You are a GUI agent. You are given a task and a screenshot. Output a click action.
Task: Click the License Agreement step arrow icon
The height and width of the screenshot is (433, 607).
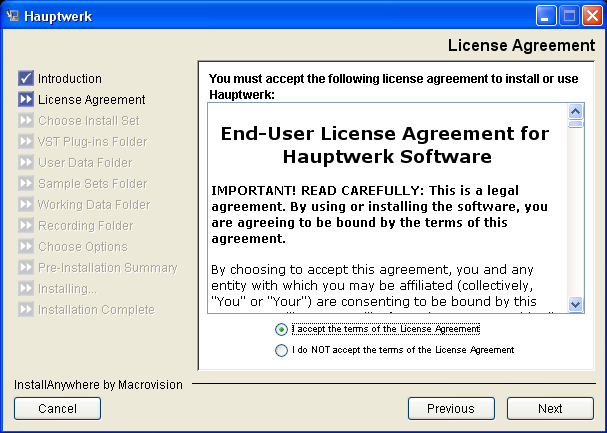(26, 99)
